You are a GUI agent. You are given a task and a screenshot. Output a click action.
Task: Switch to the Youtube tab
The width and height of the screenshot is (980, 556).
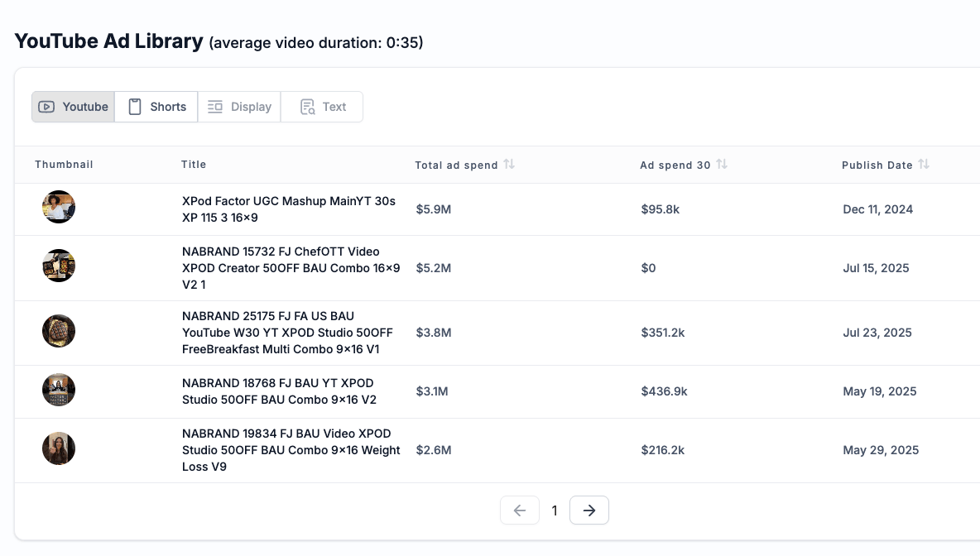click(74, 107)
